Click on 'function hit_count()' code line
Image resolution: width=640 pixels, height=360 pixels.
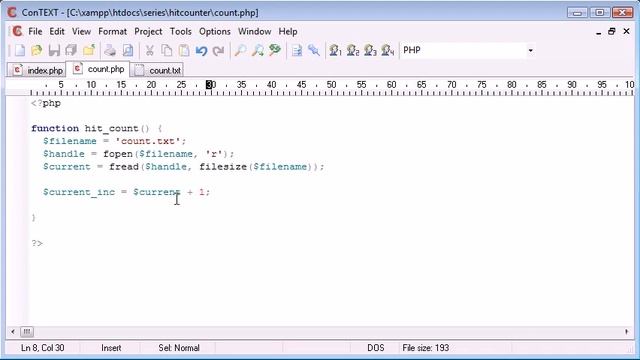pos(96,129)
